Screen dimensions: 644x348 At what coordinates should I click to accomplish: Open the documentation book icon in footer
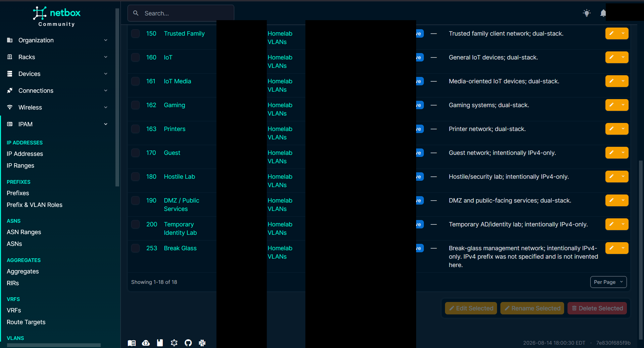click(132, 343)
